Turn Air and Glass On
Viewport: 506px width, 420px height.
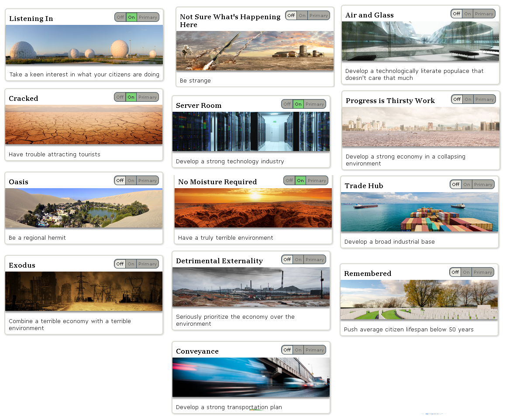pos(468,14)
